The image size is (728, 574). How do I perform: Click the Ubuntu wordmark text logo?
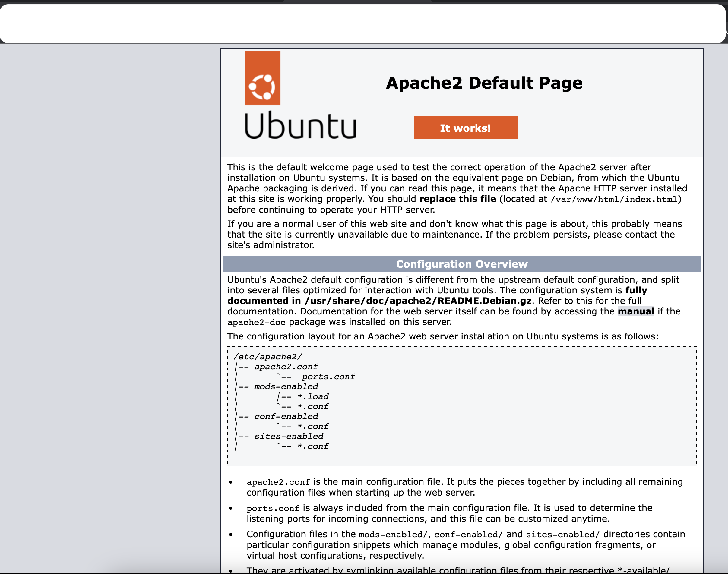pyautogui.click(x=300, y=126)
